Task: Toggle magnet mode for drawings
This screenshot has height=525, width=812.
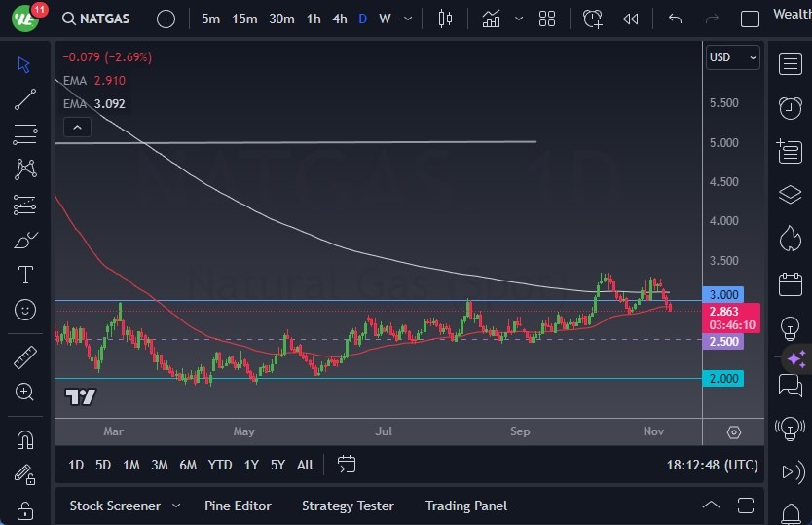Action: point(25,440)
